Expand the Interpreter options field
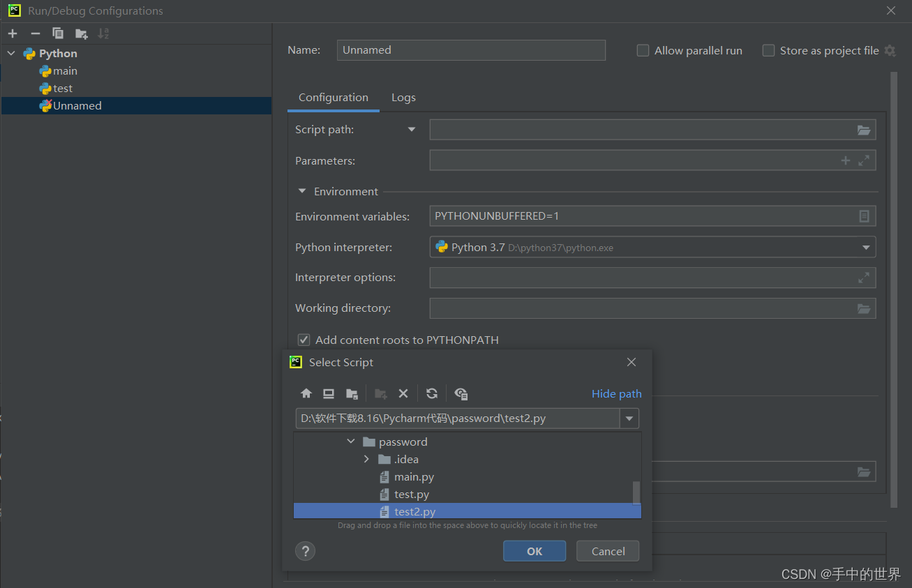 coord(864,278)
